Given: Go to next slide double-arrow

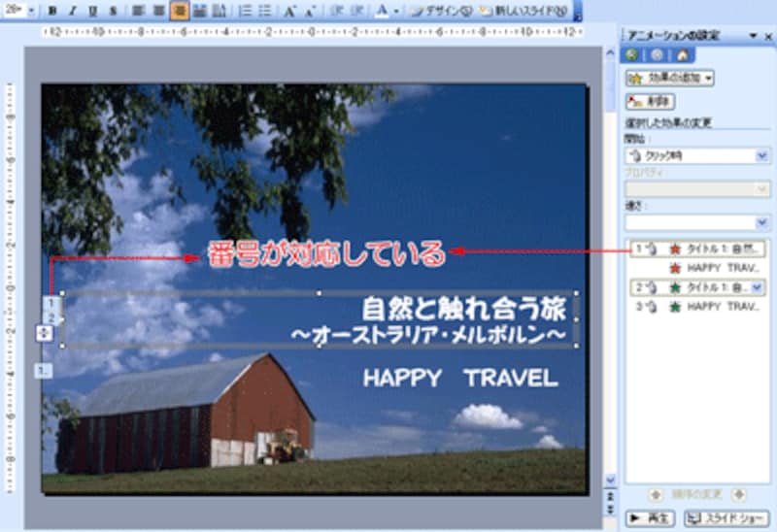Looking at the screenshot, I should [x=611, y=510].
